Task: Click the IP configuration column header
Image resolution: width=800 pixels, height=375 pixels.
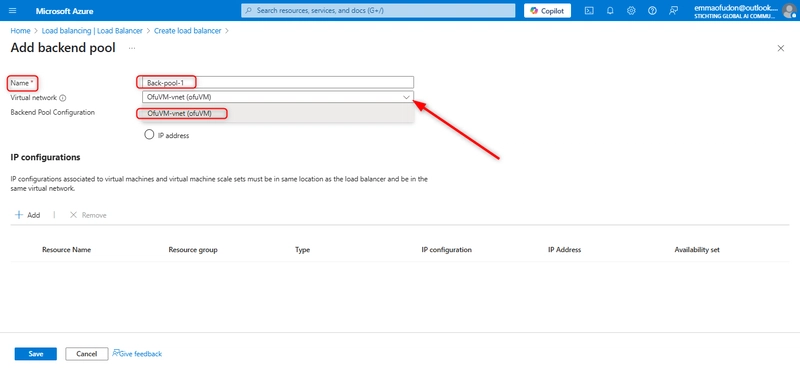Action: [446, 250]
